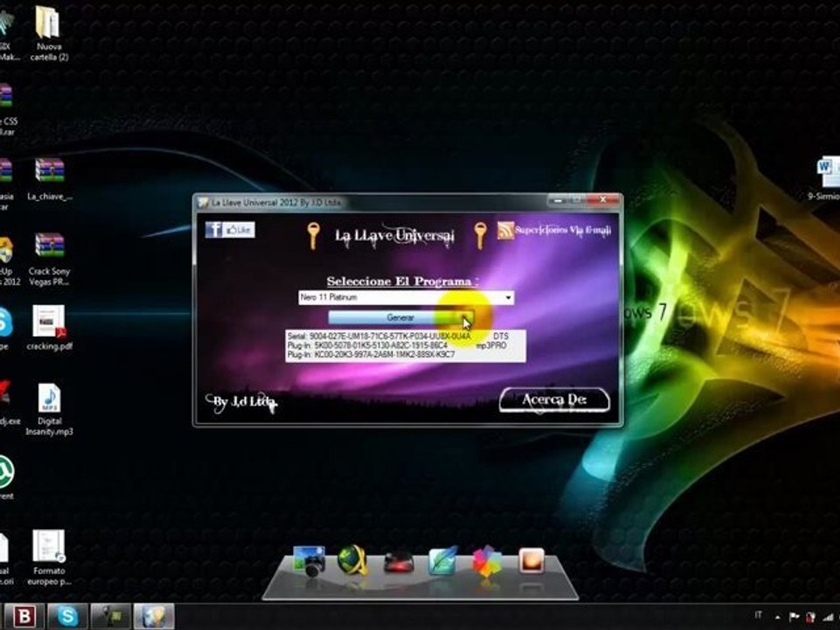Click the red car icon in the dock

point(399,563)
